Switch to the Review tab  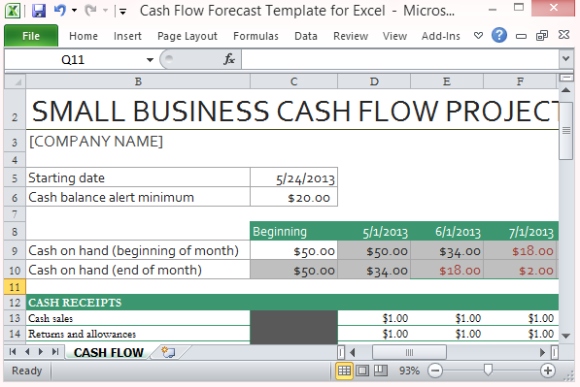pos(350,36)
